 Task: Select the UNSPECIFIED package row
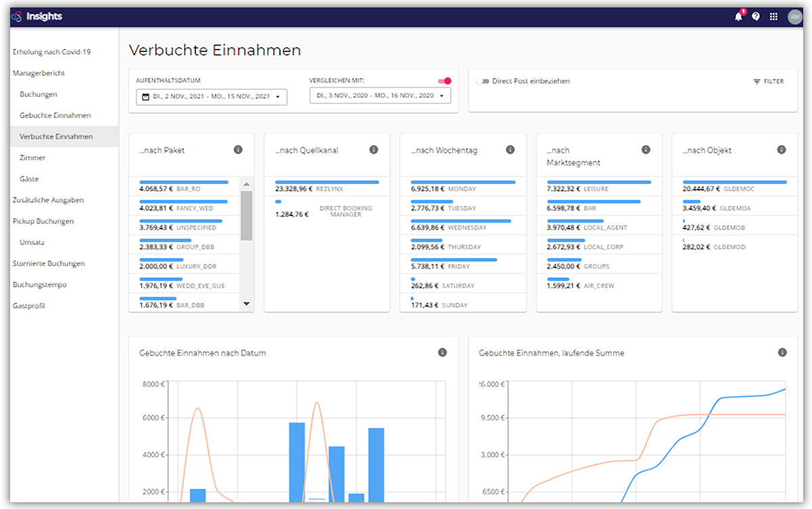coord(184,225)
